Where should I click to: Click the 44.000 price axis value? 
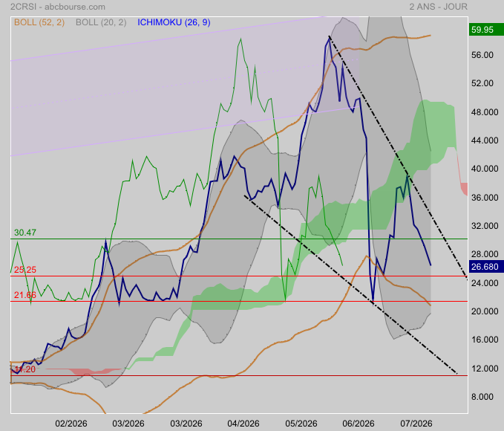485,140
